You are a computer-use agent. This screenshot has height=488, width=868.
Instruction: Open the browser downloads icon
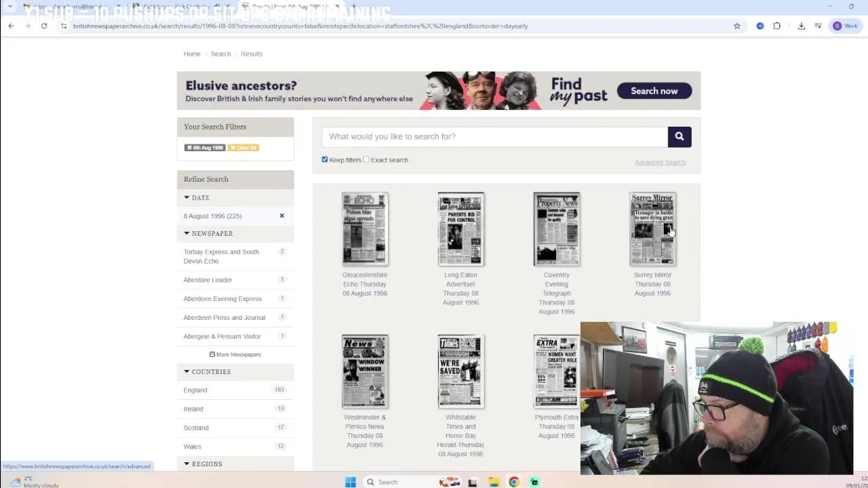coord(802,26)
